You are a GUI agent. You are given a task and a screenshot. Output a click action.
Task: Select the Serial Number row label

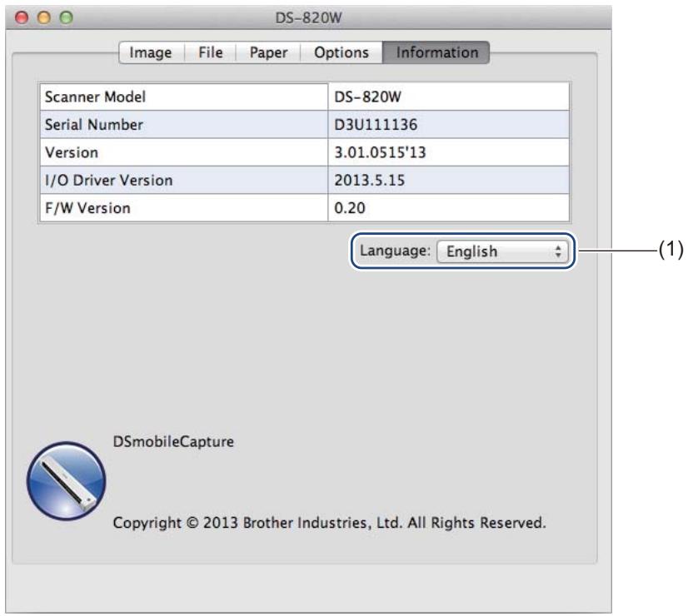(94, 125)
